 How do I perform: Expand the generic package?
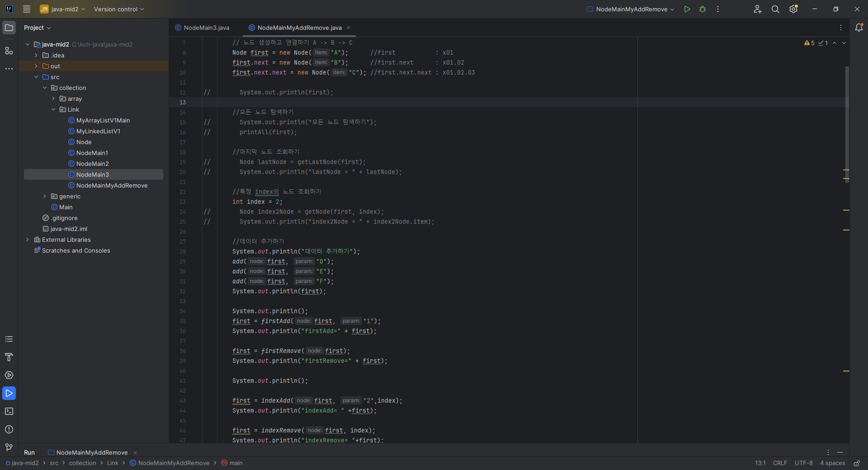tap(45, 196)
